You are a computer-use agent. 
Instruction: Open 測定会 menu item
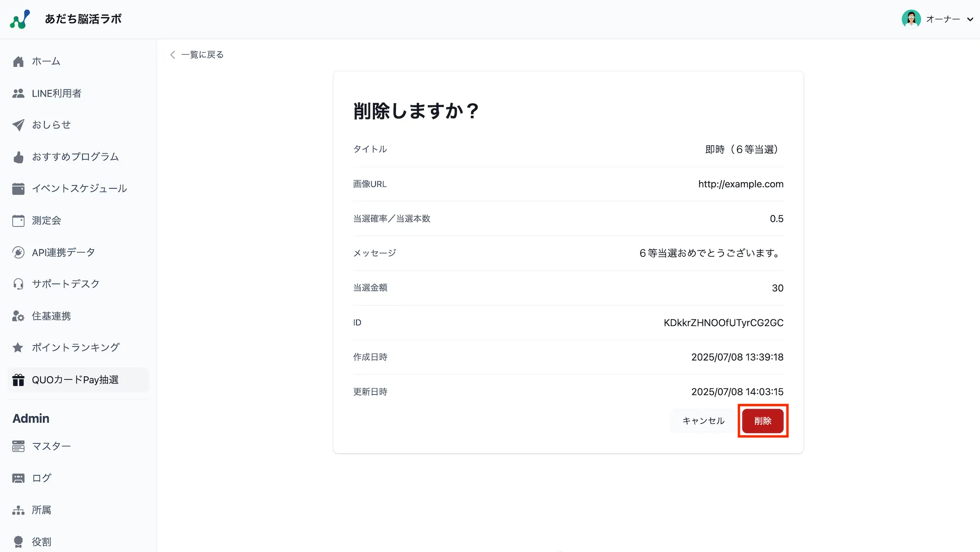(x=47, y=221)
